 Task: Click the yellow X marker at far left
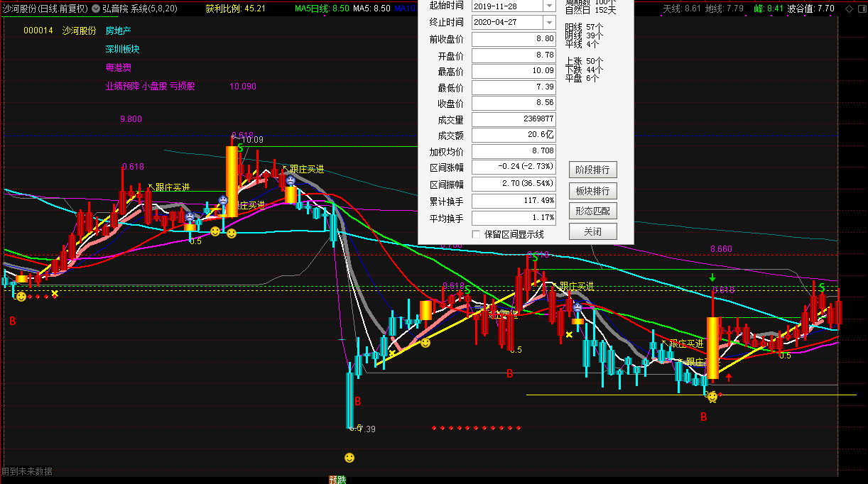[55, 294]
